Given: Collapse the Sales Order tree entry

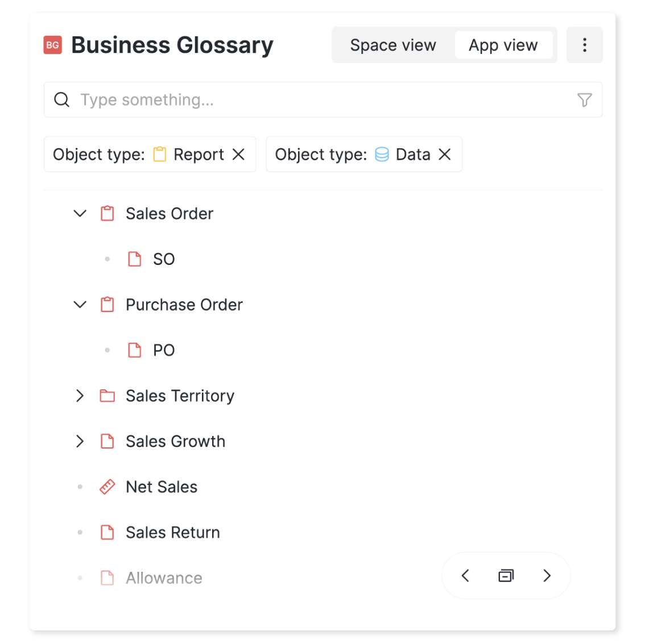Looking at the screenshot, I should pos(80,213).
